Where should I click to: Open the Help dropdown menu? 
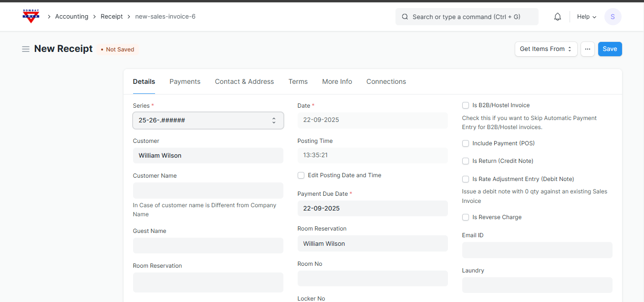[x=586, y=17]
